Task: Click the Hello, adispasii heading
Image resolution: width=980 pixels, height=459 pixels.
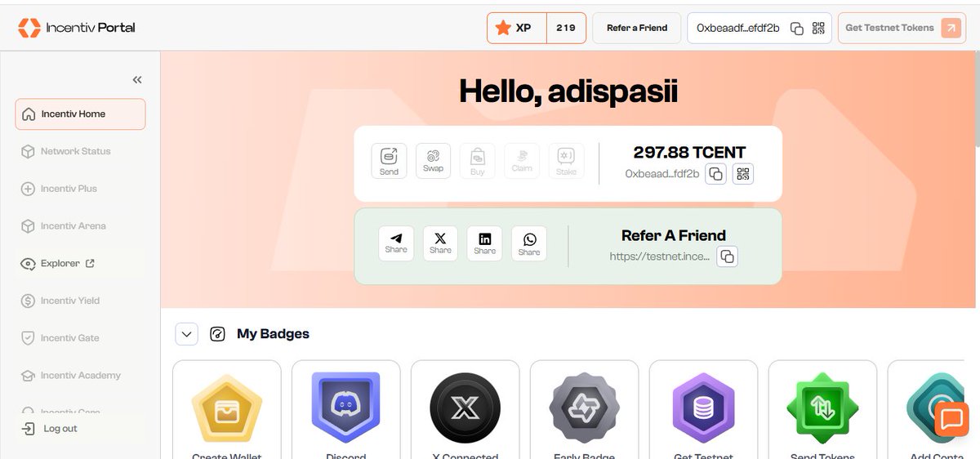Action: pyautogui.click(x=568, y=91)
